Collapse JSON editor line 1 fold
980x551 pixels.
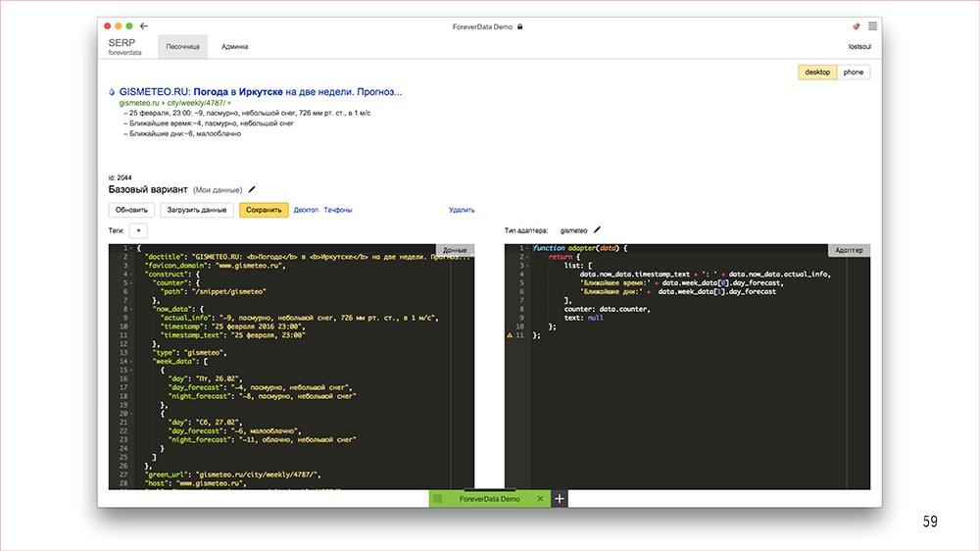point(131,248)
